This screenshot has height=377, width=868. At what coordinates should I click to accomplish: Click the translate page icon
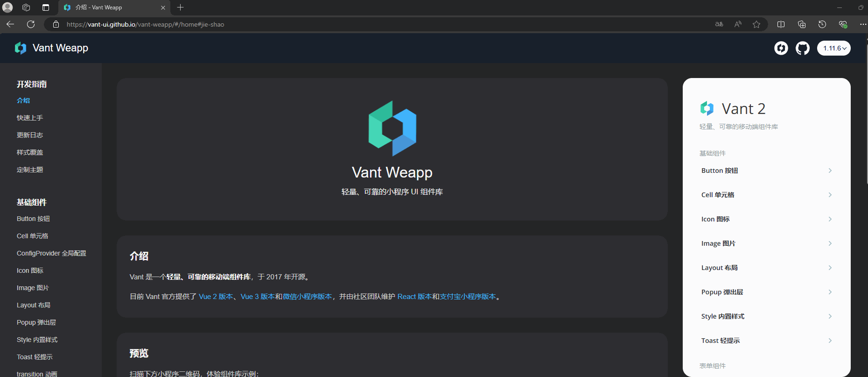click(719, 24)
